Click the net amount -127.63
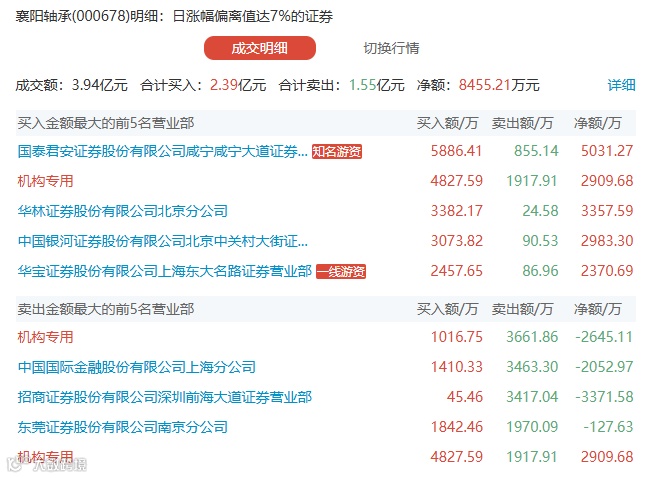Image resolution: width=653 pixels, height=478 pixels. coord(608,426)
